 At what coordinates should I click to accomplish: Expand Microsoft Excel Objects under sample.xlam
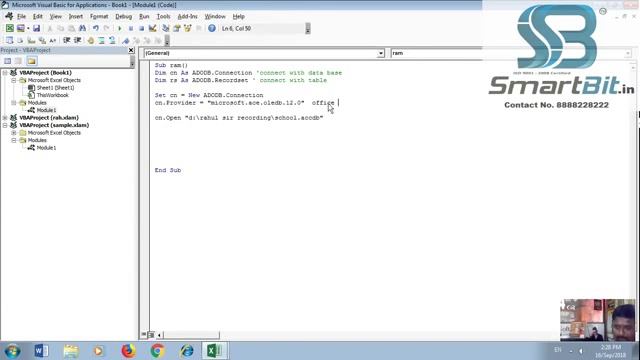[14, 133]
